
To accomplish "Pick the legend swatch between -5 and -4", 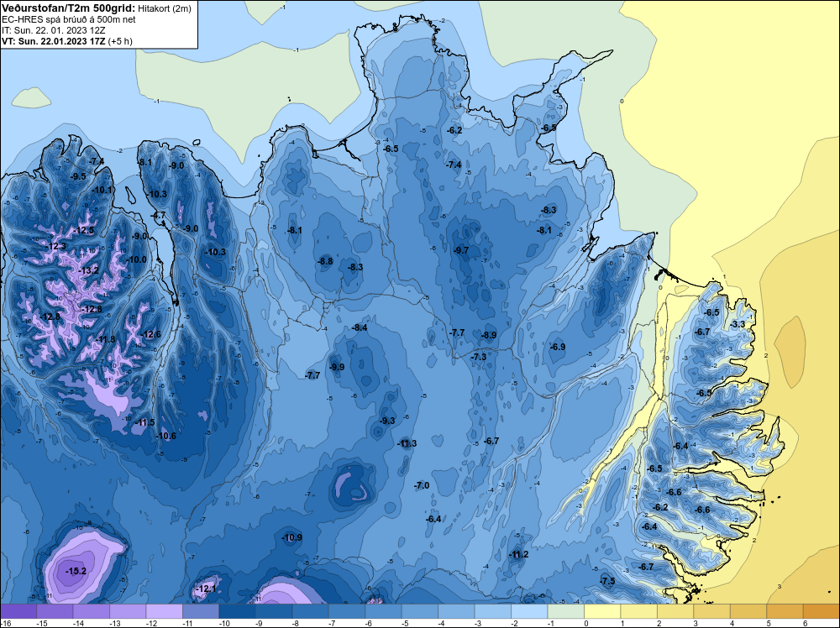I will 419,611.
